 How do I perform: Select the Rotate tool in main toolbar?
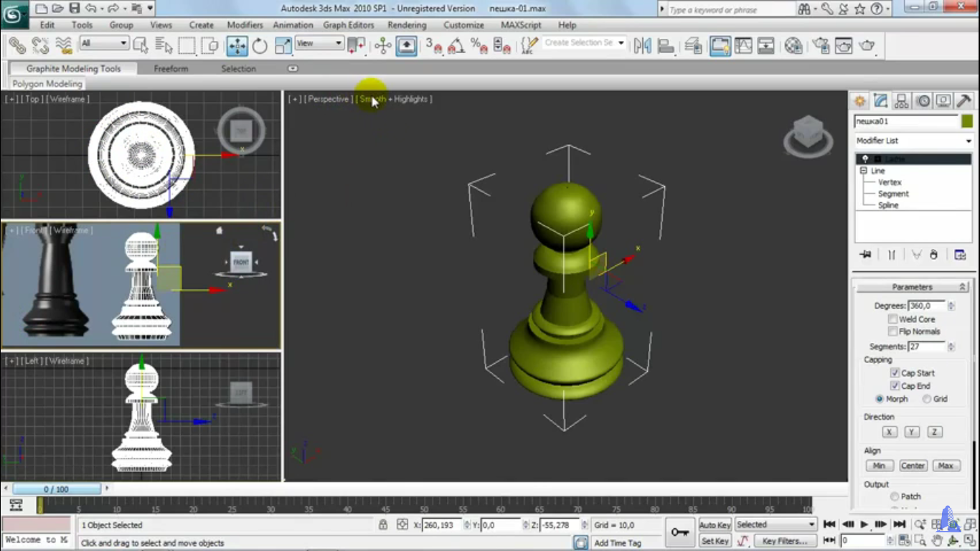click(x=260, y=47)
